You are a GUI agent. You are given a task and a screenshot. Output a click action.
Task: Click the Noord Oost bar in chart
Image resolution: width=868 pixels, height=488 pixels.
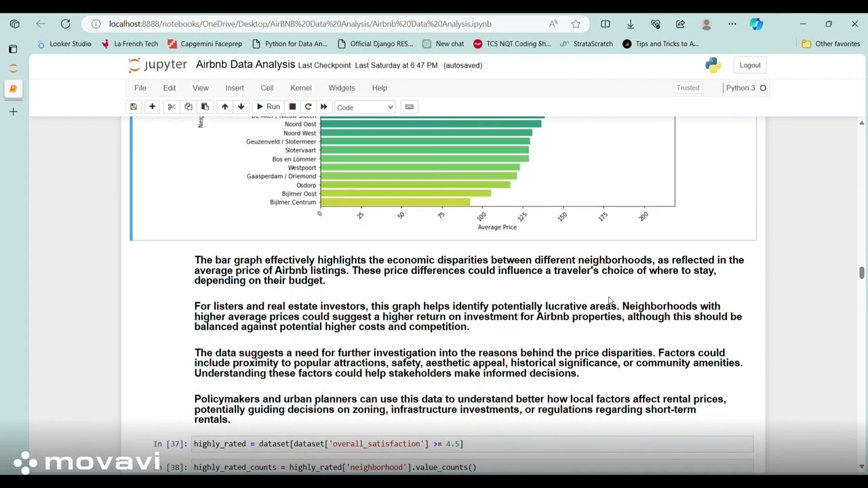coord(431,124)
